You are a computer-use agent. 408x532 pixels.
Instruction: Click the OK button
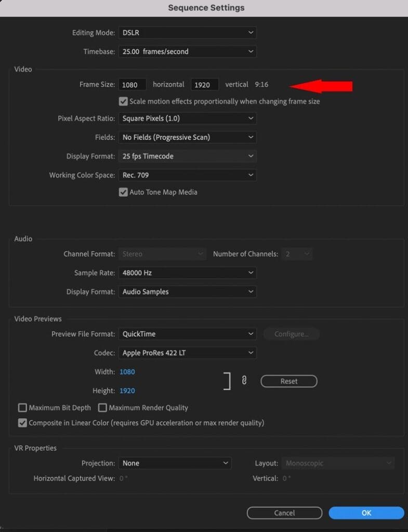[366, 513]
